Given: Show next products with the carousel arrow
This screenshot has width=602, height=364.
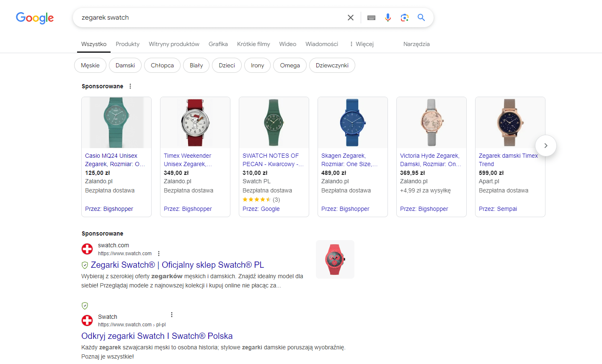Looking at the screenshot, I should click(546, 146).
